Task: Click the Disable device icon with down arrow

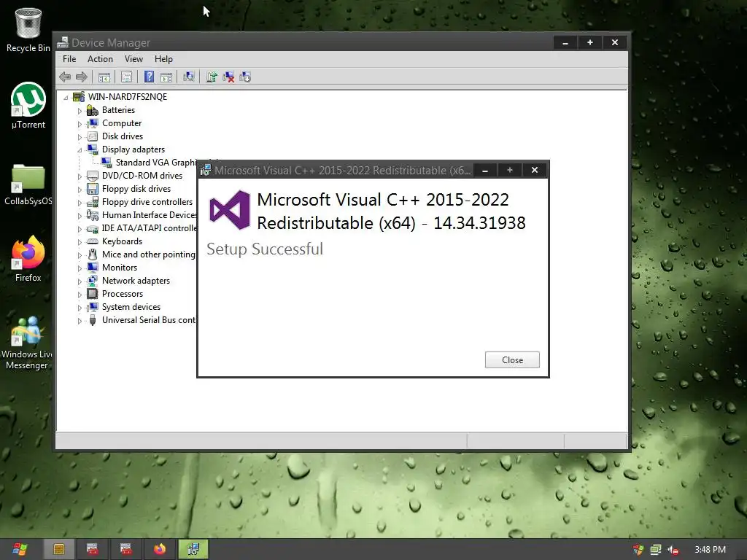Action: 245,77
